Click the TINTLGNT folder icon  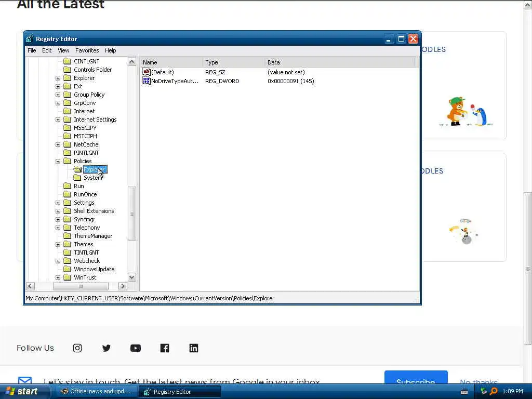[67, 252]
